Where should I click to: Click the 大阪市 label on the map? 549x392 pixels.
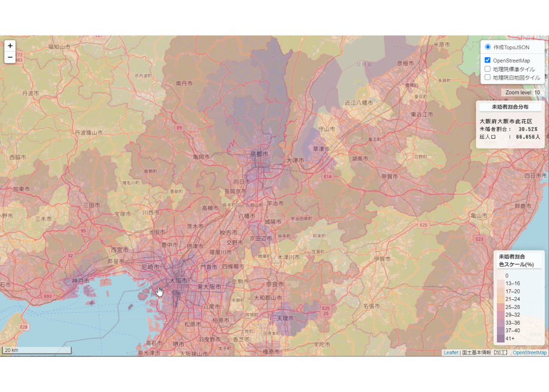(x=179, y=280)
